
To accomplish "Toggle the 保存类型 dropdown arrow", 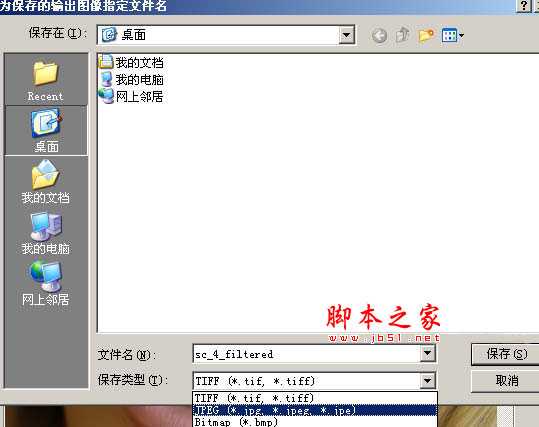I will [x=427, y=381].
